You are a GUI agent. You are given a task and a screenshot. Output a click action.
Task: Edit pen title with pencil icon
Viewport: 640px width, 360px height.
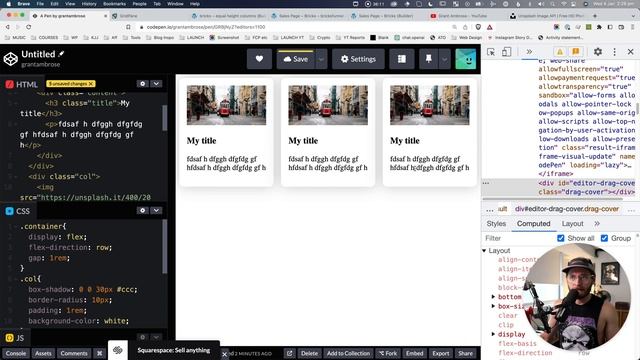[x=61, y=53]
